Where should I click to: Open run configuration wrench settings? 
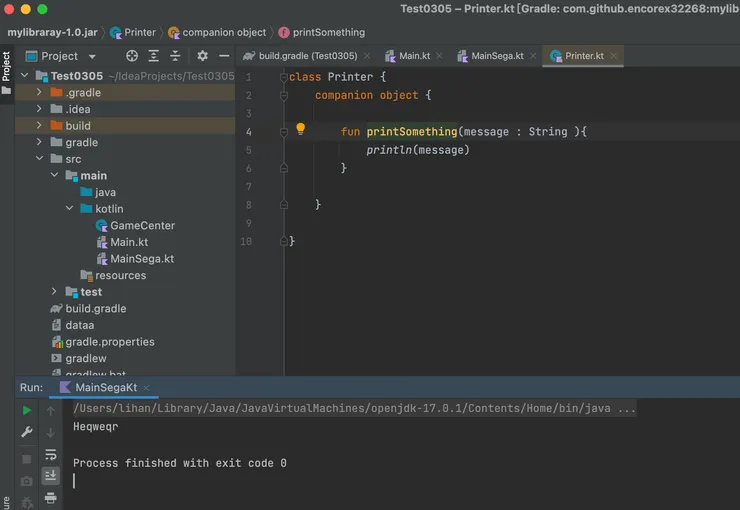(27, 432)
